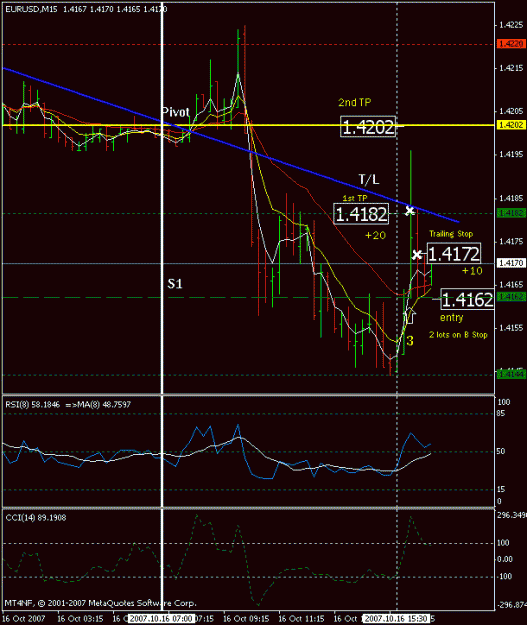Click the red 1.4220 price axis tag
The image size is (527, 625).
click(511, 44)
